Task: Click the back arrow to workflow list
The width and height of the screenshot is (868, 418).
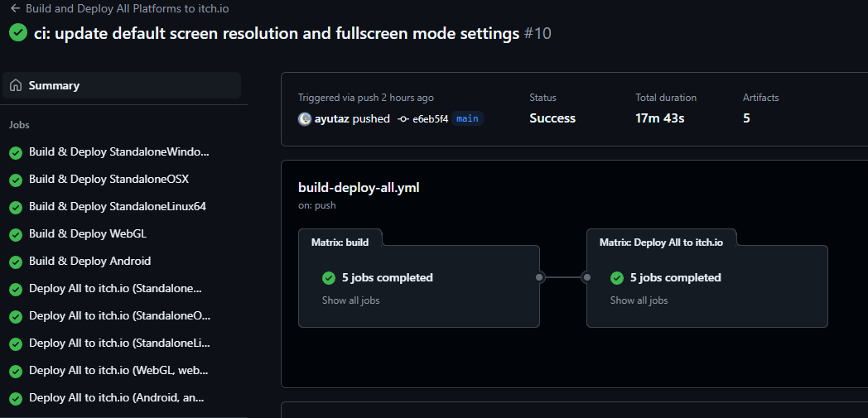Action: pyautogui.click(x=15, y=9)
